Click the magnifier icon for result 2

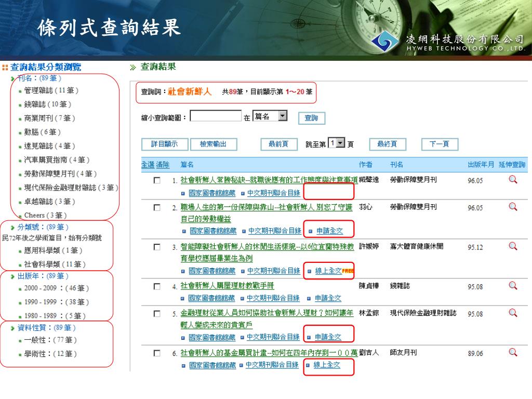coord(513,207)
